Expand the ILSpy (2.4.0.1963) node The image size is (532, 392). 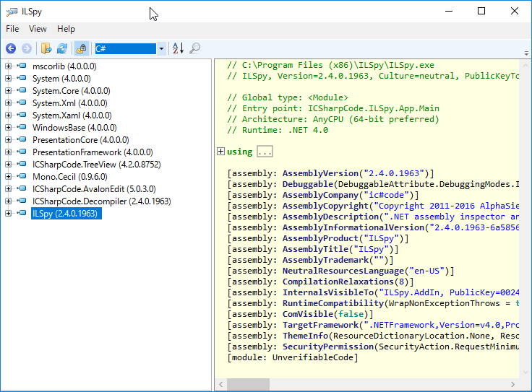[9, 213]
